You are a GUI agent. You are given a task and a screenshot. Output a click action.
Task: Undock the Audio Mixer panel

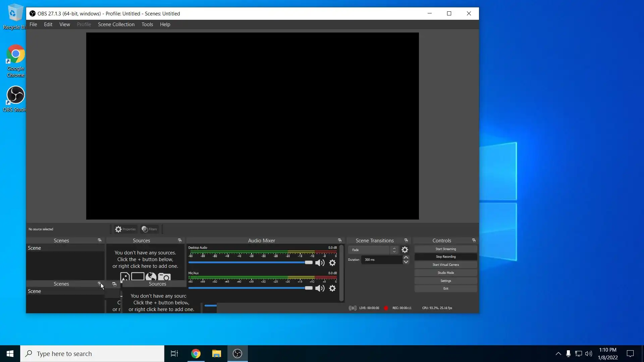tap(340, 241)
